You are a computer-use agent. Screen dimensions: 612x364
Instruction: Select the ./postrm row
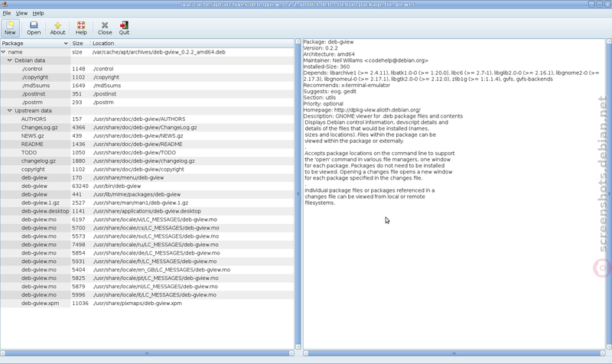tap(147, 102)
